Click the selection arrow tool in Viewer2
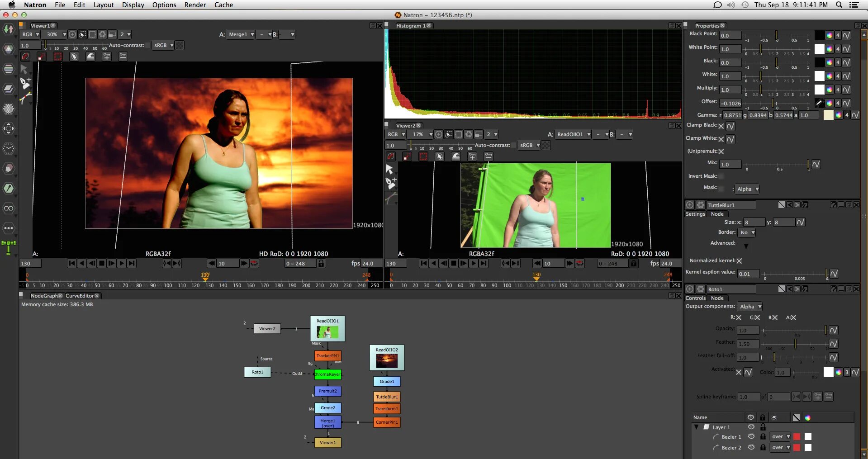 389,169
